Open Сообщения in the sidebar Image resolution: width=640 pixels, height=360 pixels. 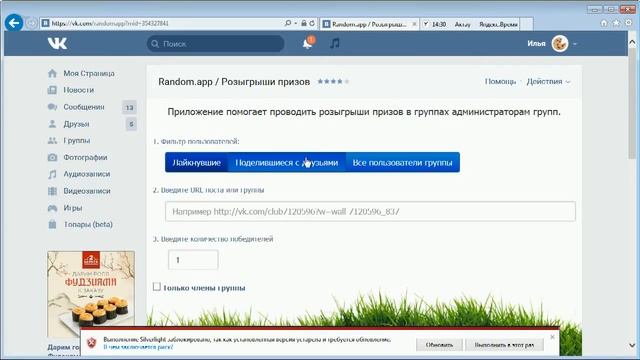(84, 107)
